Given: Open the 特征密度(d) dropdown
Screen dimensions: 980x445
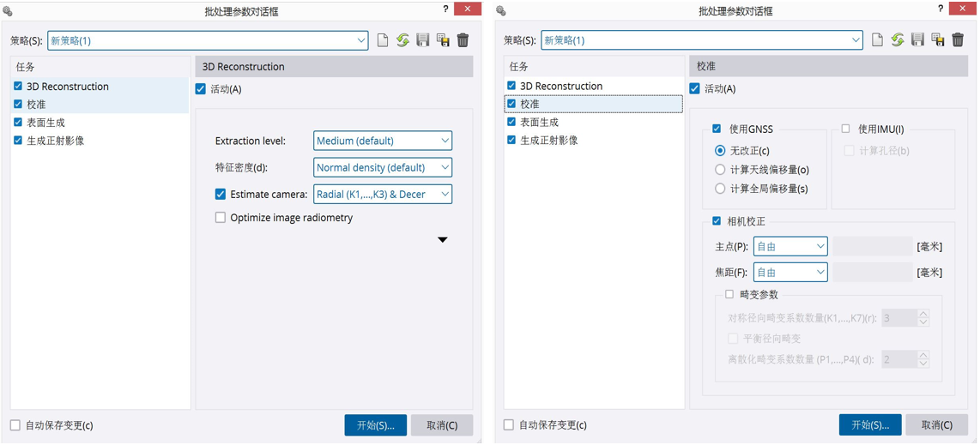Looking at the screenshot, I should click(383, 167).
